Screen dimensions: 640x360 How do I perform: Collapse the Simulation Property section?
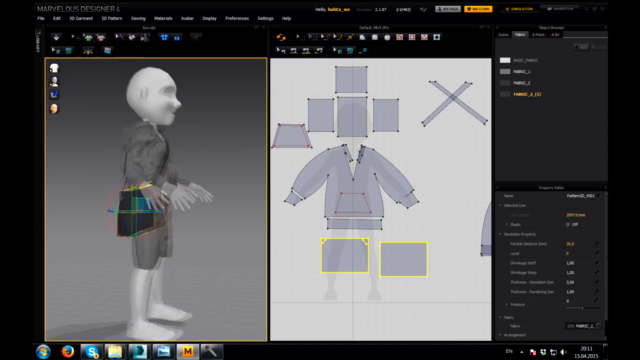pos(500,234)
